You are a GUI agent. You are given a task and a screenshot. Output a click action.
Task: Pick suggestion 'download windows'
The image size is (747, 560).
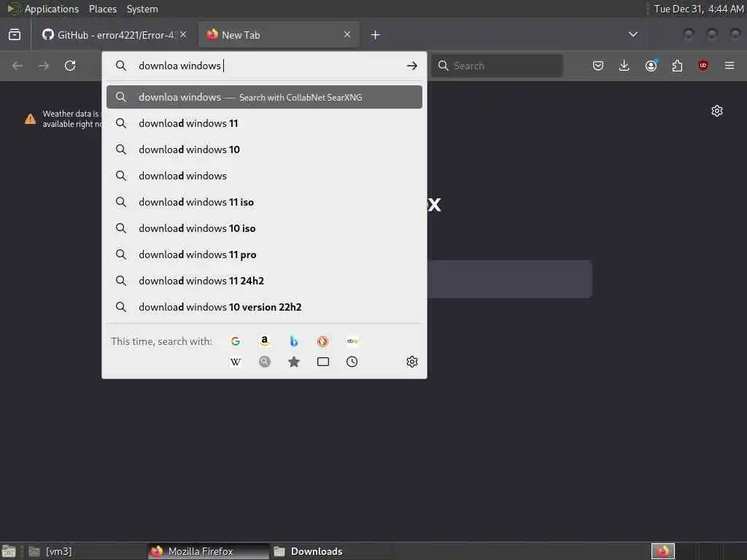coord(264,176)
